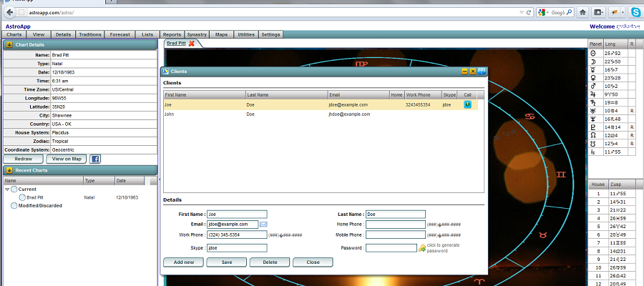Image resolution: width=644 pixels, height=286 pixels.
Task: Close the Brad Pitt chart tab with red X
Action: tap(192, 44)
